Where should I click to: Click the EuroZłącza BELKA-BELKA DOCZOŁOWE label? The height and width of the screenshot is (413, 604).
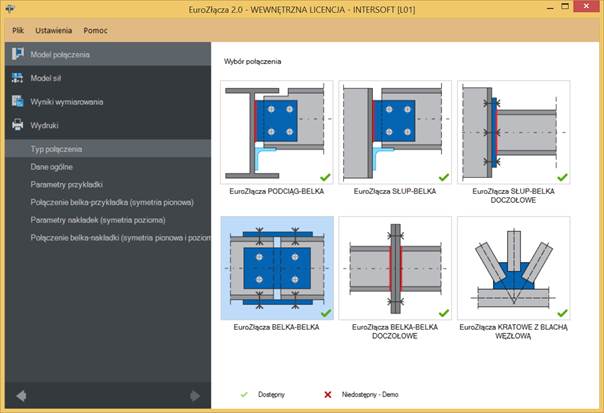click(x=395, y=331)
